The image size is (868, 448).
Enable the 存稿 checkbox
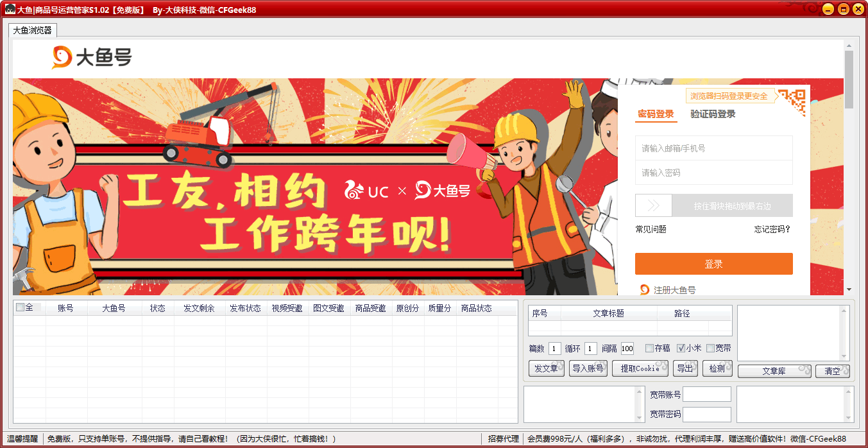coord(649,349)
